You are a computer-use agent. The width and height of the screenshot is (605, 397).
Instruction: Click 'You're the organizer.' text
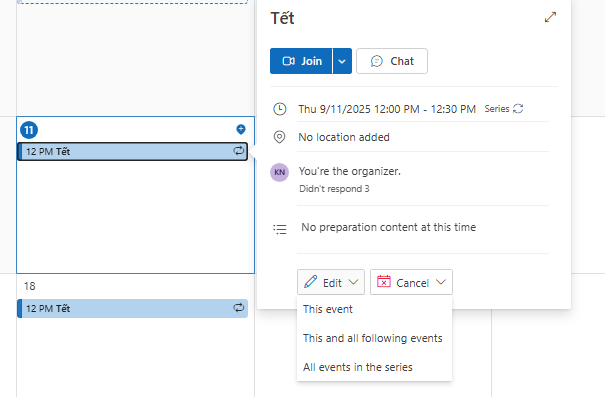pos(350,171)
